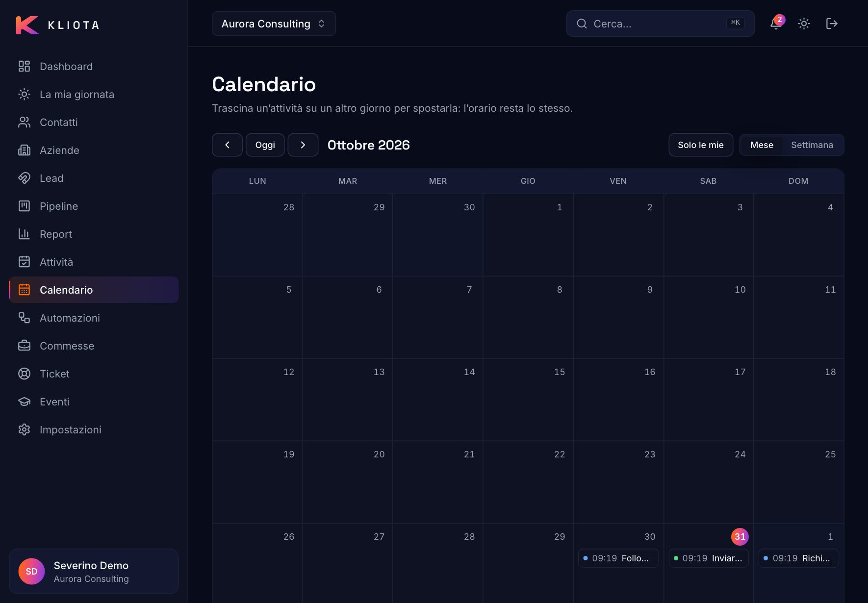Jump to today with Oggi button
Image resolution: width=868 pixels, height=603 pixels.
click(x=265, y=145)
